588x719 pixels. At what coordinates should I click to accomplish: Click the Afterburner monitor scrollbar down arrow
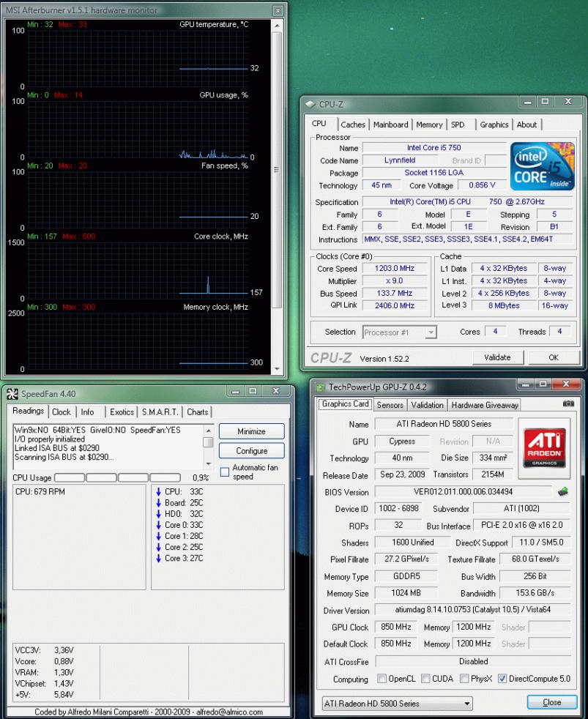coord(277,369)
